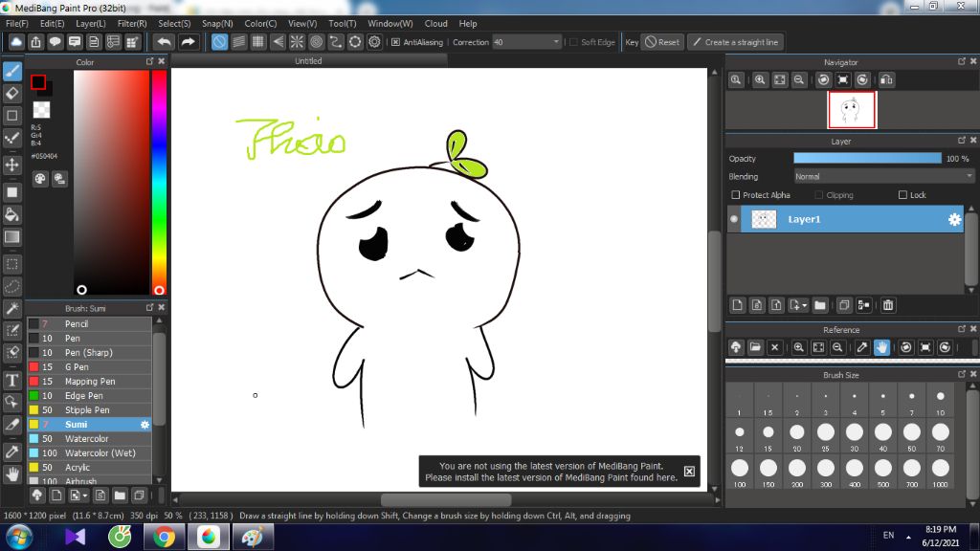The width and height of the screenshot is (980, 551).
Task: Click the Reset button
Action: [662, 42]
